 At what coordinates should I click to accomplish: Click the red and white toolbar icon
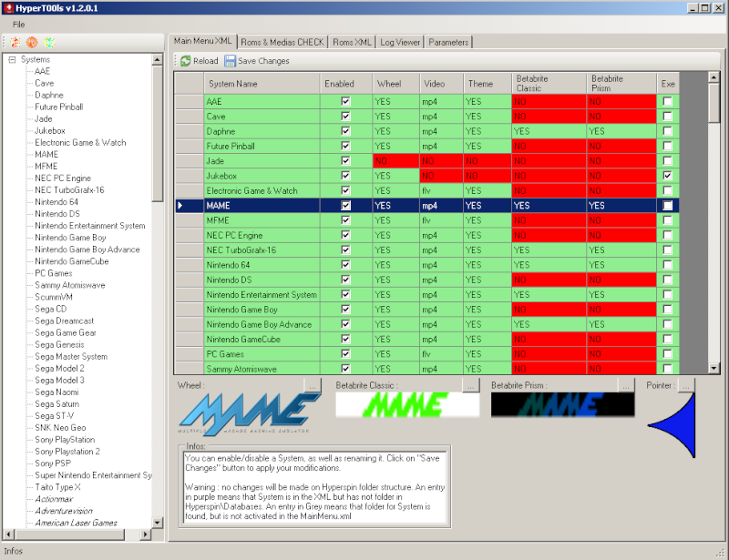point(15,43)
